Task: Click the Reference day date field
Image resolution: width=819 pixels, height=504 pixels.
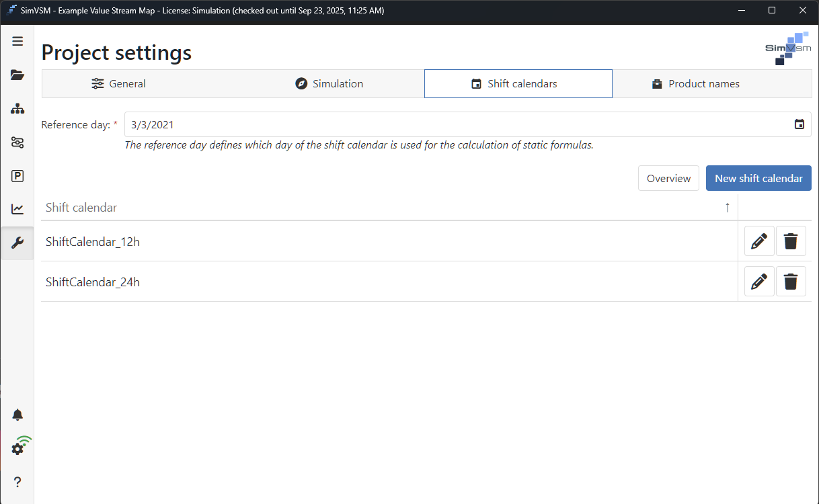Action: 457,124
